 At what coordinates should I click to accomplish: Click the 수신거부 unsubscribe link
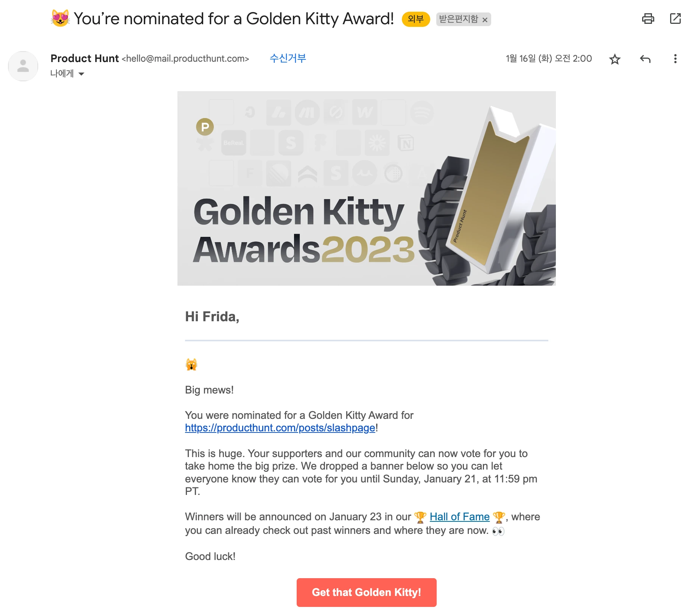288,58
